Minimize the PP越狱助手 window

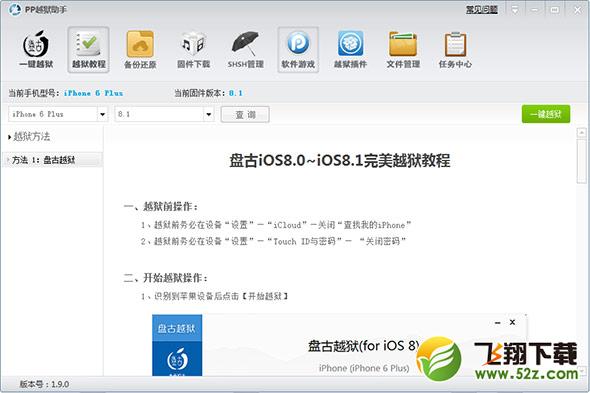pos(534,10)
